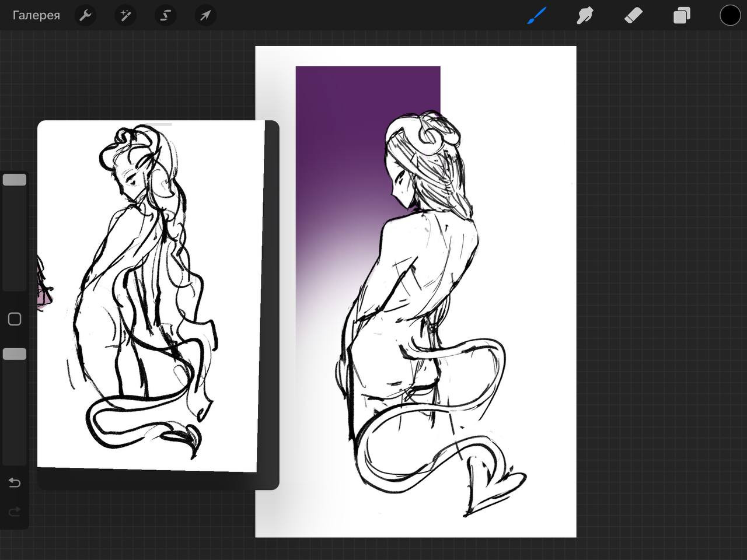Open the Layers panel
Viewport: 747px width, 560px height.
tap(682, 15)
